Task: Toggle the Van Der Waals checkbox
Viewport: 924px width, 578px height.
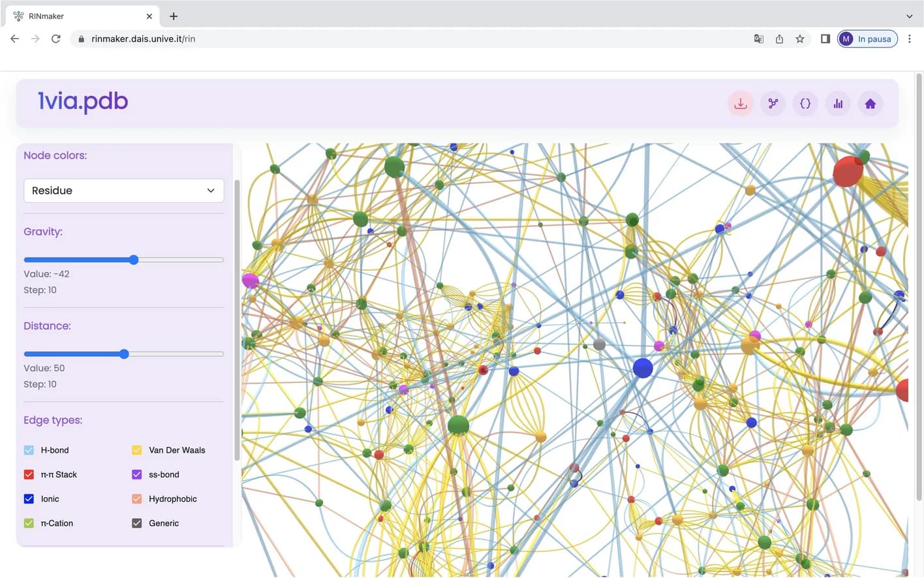Action: [137, 450]
